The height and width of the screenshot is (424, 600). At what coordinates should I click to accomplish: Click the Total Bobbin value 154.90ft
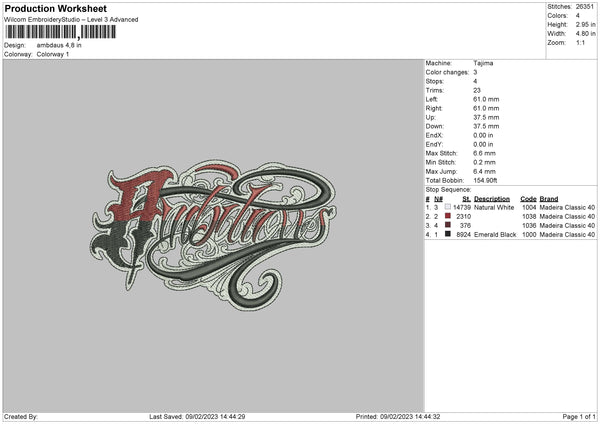[489, 181]
